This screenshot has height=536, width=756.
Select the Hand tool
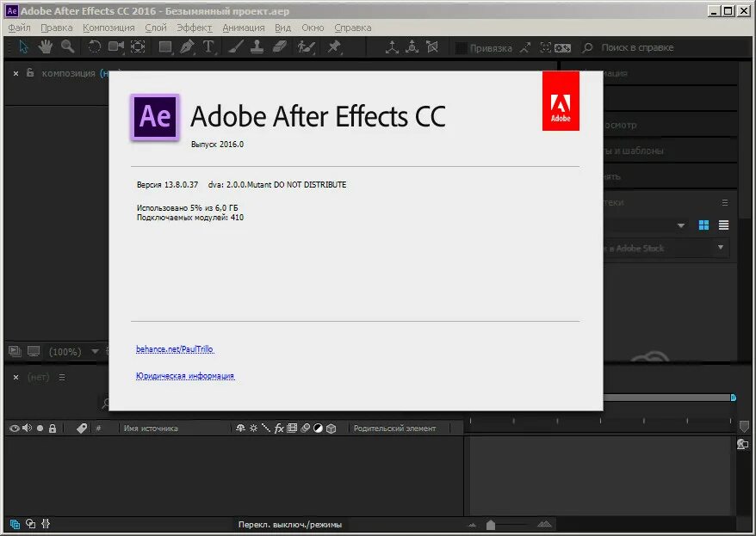[46, 46]
